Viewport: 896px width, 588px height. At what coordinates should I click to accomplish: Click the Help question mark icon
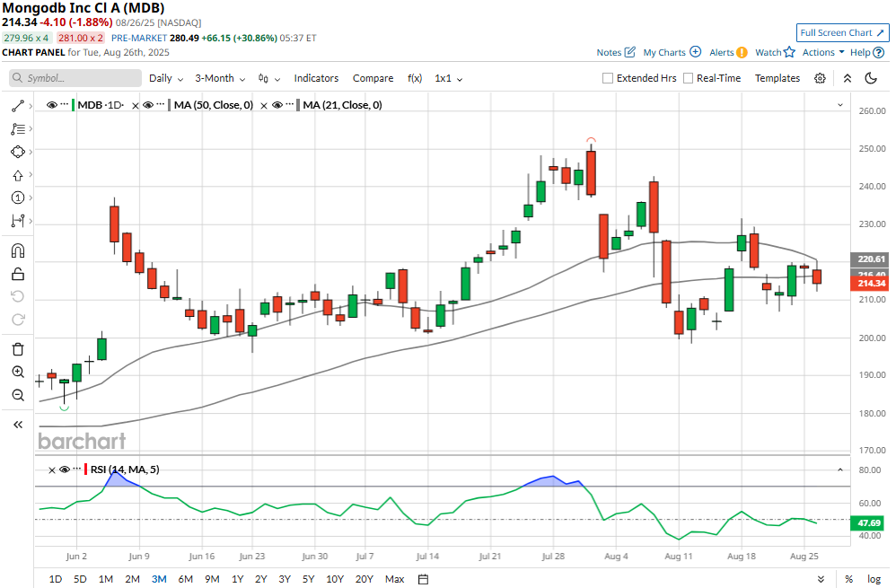click(x=879, y=53)
